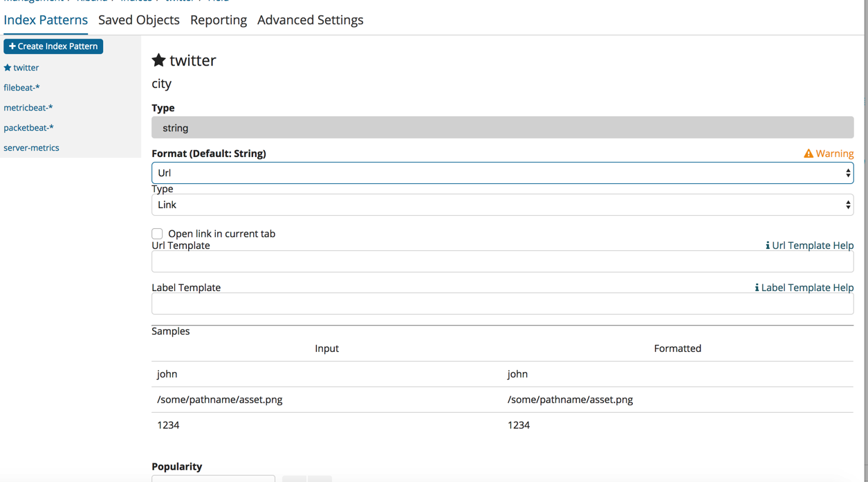The height and width of the screenshot is (482, 868).
Task: Click the "Popularity" label
Action: [177, 467]
